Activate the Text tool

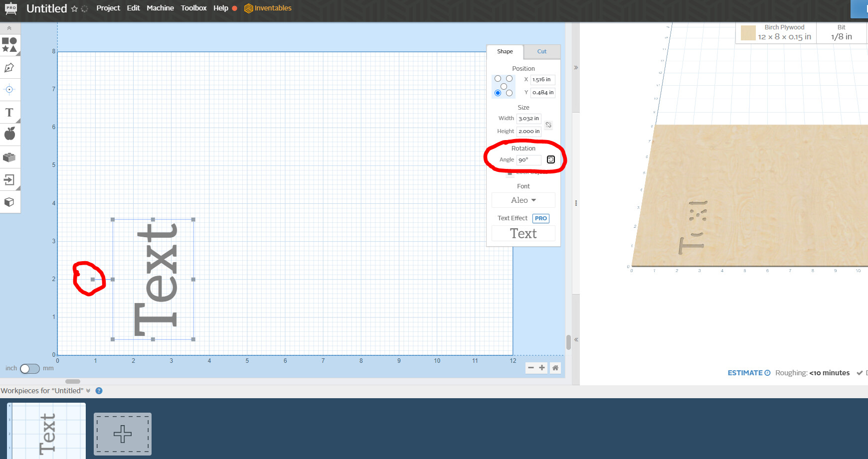tap(9, 113)
